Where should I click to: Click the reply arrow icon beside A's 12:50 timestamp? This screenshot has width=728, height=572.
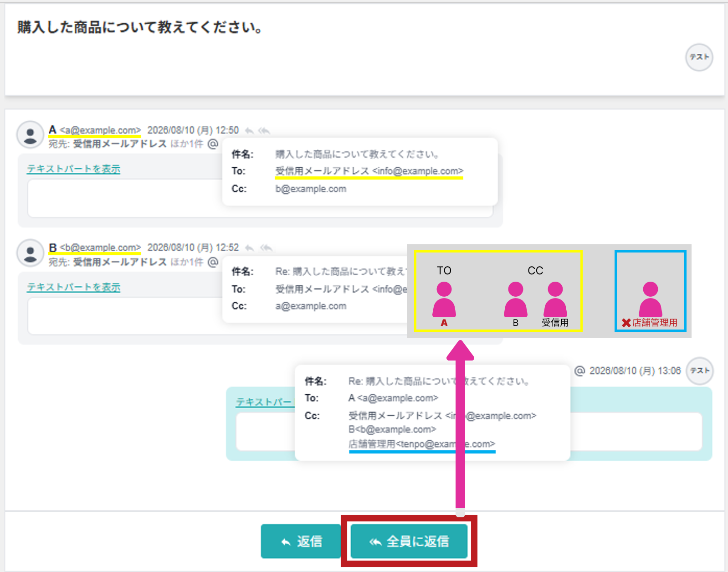click(249, 131)
